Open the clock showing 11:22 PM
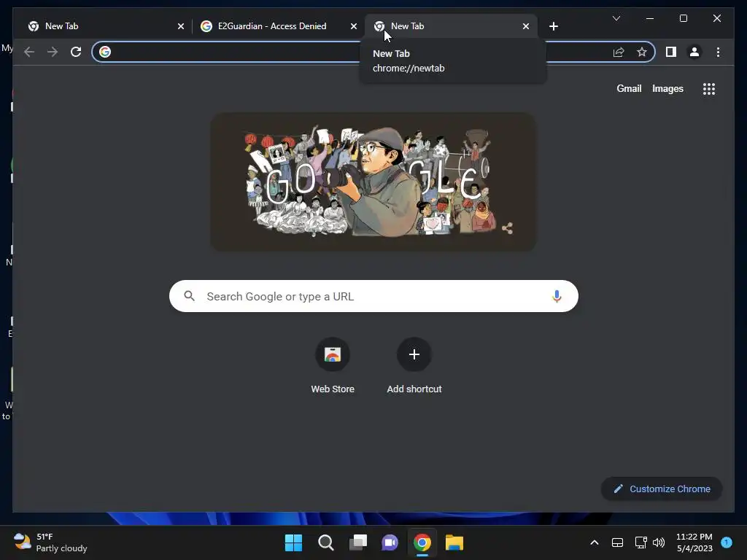 coord(694,542)
